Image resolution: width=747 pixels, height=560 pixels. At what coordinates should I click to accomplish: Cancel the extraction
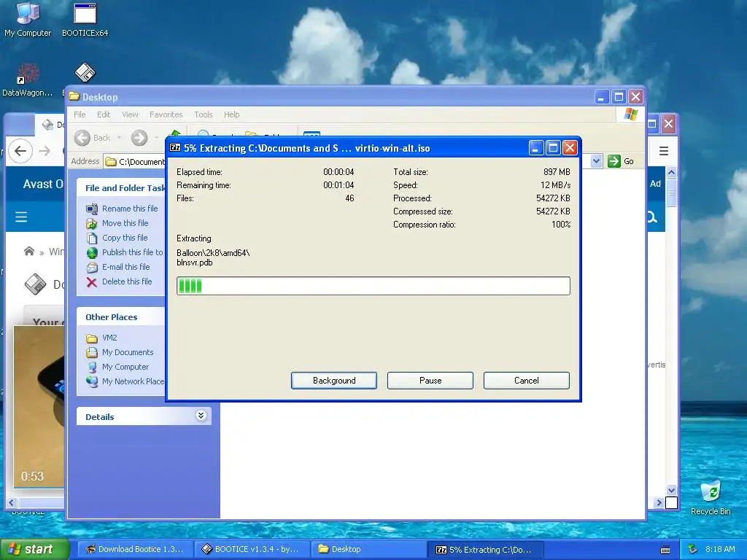(x=527, y=381)
